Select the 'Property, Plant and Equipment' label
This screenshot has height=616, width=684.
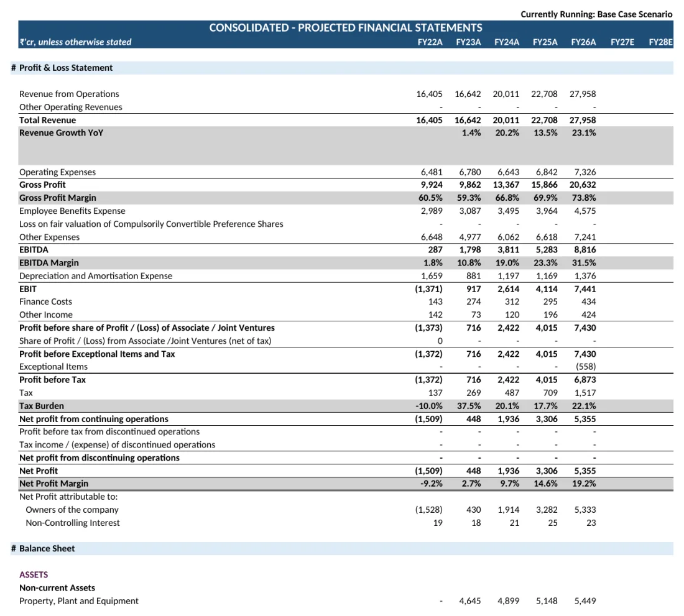[x=78, y=600]
